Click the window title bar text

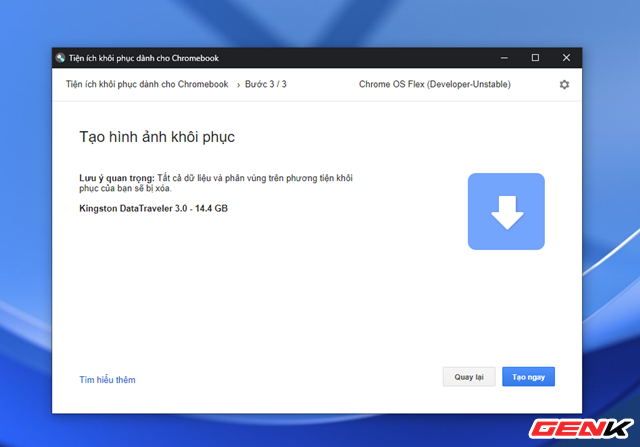144,58
